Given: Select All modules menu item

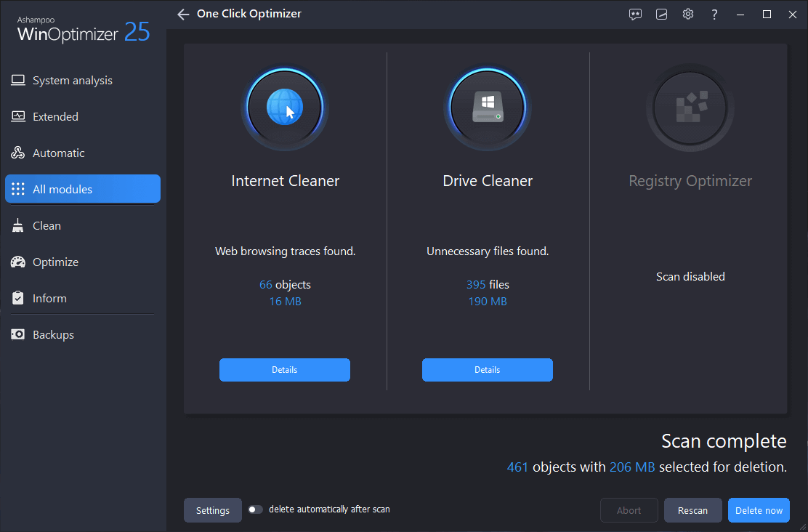Looking at the screenshot, I should tap(83, 189).
